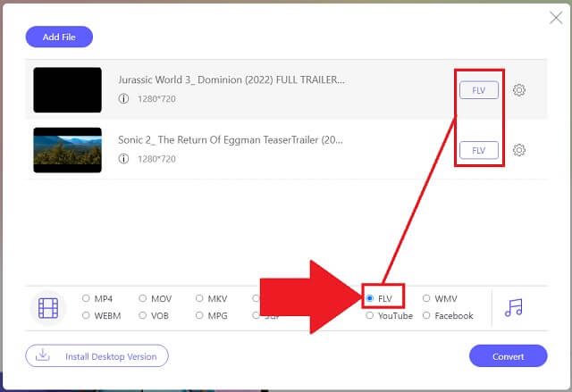This screenshot has width=572, height=392.
Task: Click the Add File button
Action: coord(59,37)
